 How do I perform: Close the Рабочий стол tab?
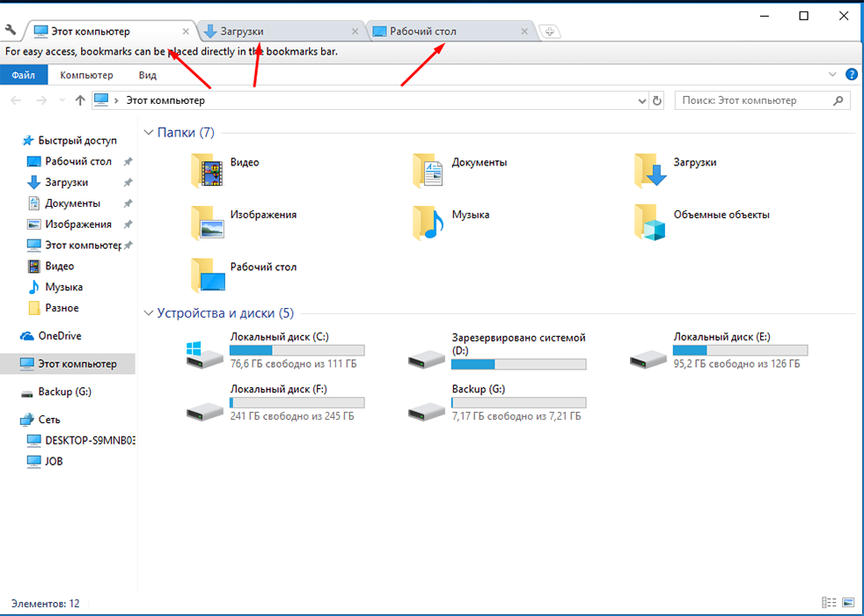(x=524, y=32)
